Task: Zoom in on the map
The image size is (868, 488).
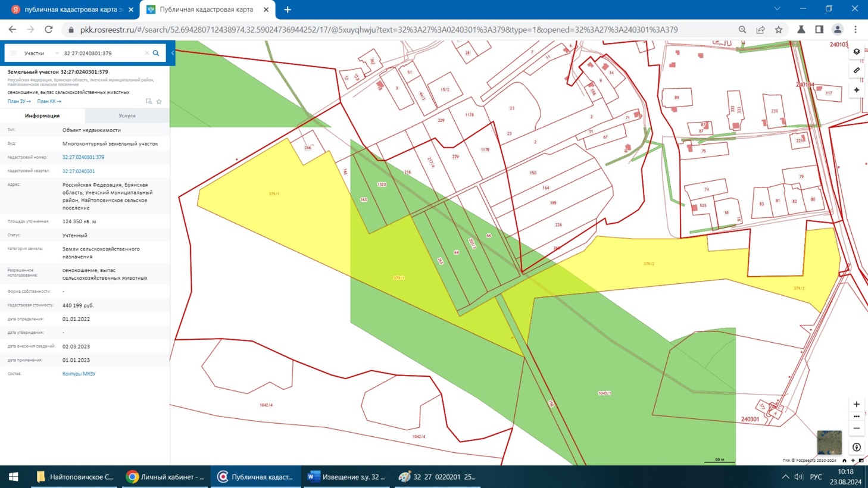Action: coord(856,404)
